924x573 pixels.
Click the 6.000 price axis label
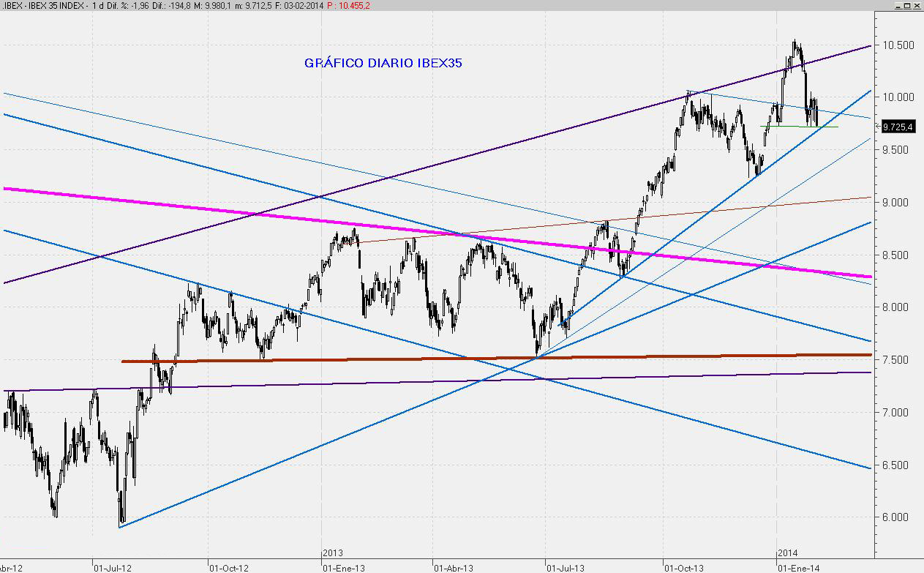896,517
